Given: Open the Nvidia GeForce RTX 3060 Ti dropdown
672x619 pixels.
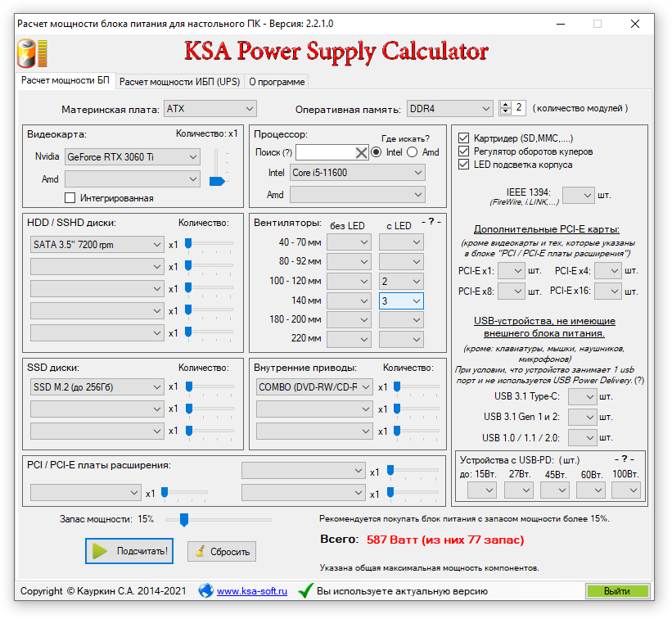Looking at the screenshot, I should coord(133,157).
